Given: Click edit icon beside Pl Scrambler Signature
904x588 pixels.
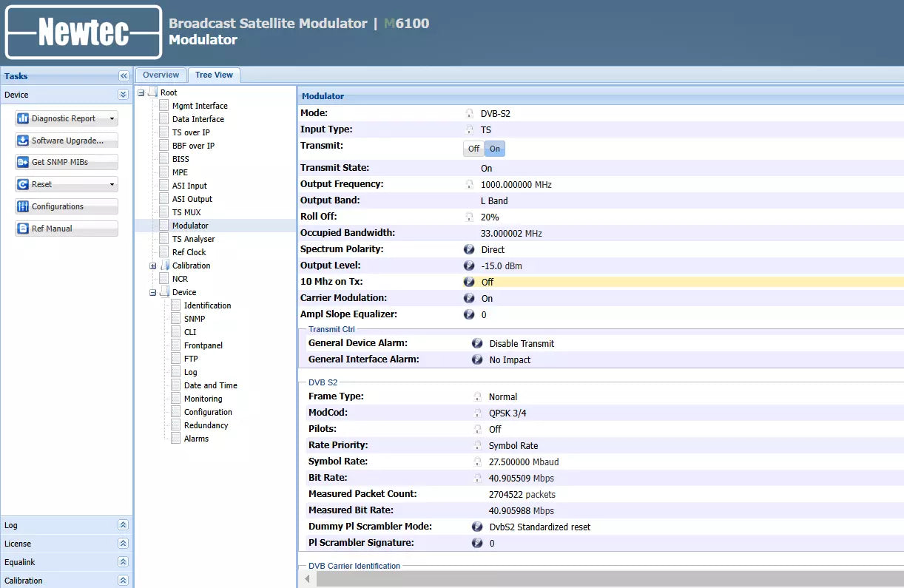Looking at the screenshot, I should (477, 543).
